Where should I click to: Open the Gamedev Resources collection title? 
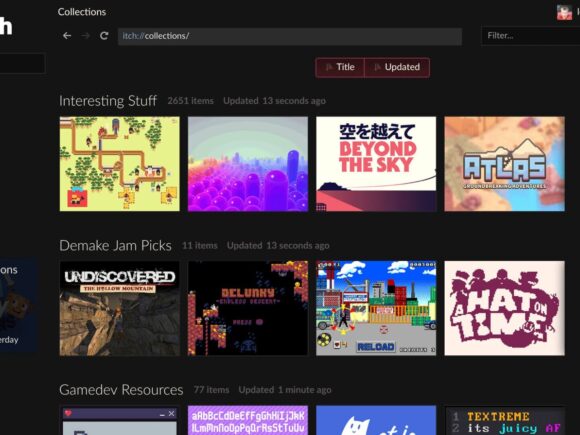(x=121, y=390)
